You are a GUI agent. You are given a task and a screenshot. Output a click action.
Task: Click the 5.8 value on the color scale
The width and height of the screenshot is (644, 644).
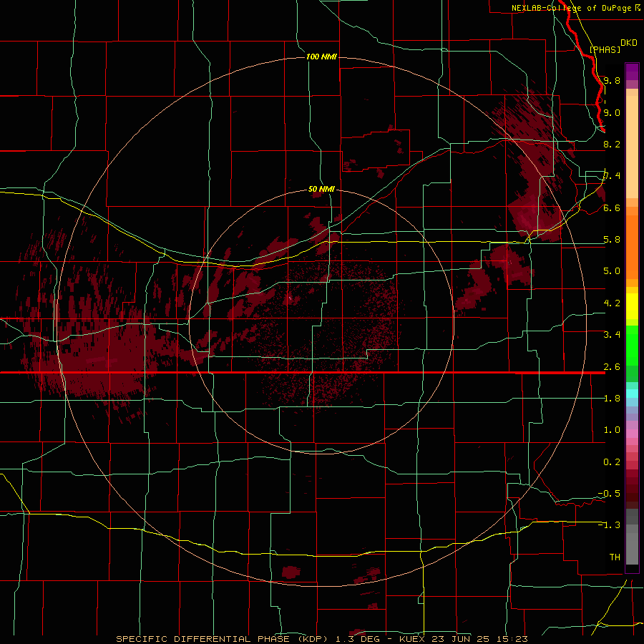point(612,240)
